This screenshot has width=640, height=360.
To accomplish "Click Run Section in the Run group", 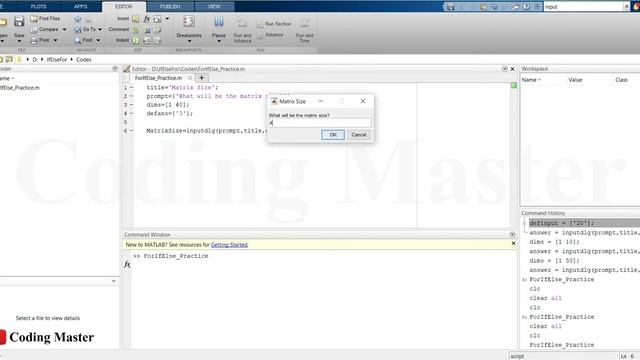I will [274, 24].
